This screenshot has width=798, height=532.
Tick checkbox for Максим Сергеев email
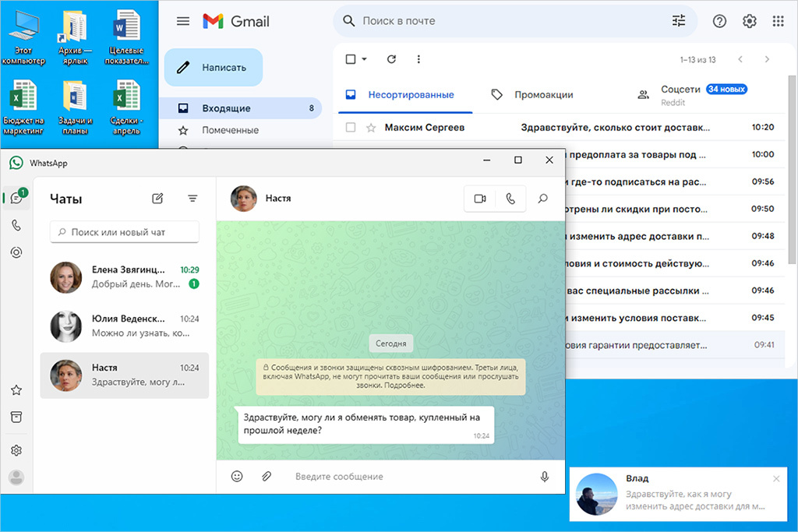click(x=351, y=127)
